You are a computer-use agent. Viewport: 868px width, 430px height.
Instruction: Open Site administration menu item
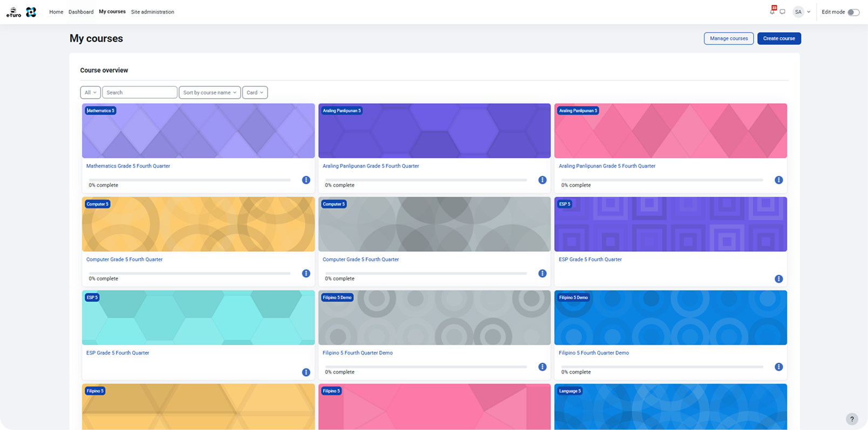coord(153,12)
